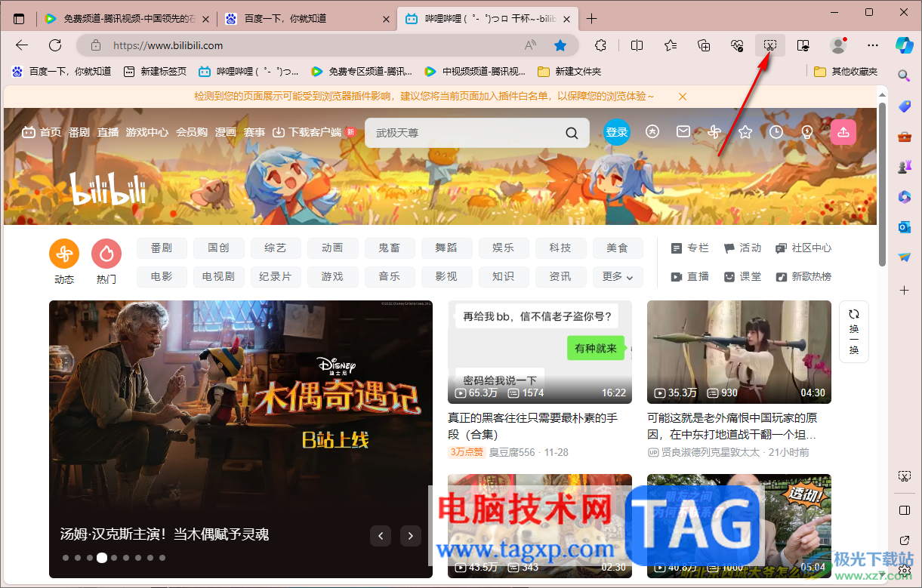Click the 热门 flame icon
The width and height of the screenshot is (922, 588).
[x=106, y=254]
